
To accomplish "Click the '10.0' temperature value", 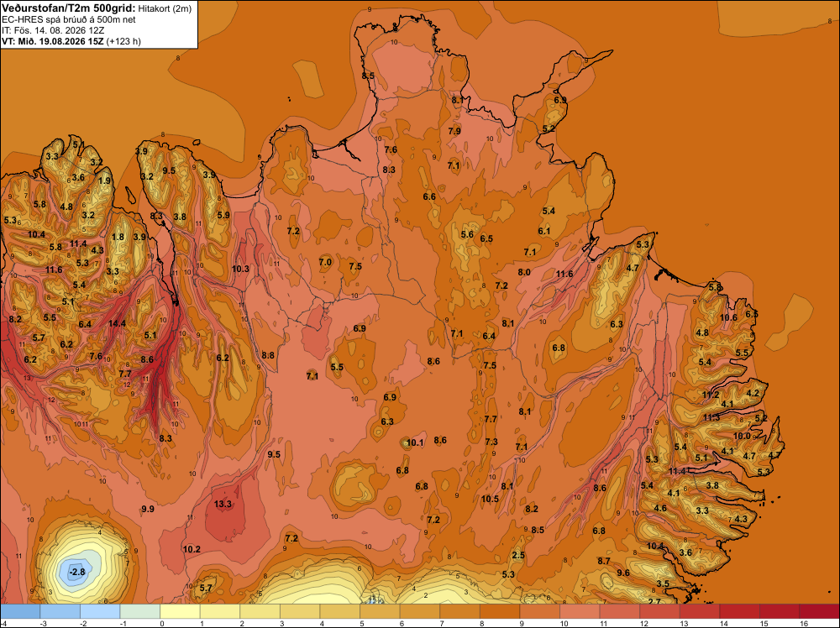I will pyautogui.click(x=742, y=436).
